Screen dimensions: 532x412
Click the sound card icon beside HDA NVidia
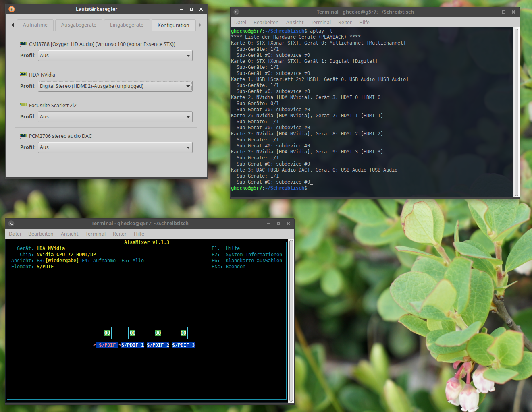[23, 75]
